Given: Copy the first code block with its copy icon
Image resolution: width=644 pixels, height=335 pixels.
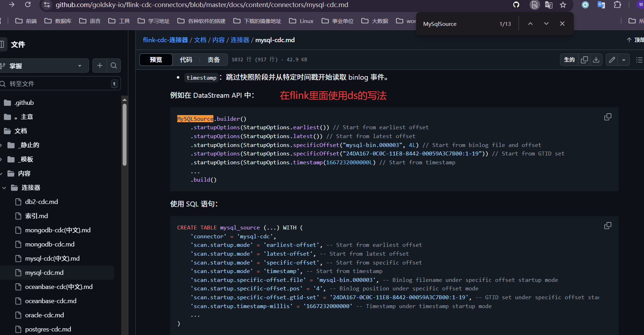Looking at the screenshot, I should point(608,117).
